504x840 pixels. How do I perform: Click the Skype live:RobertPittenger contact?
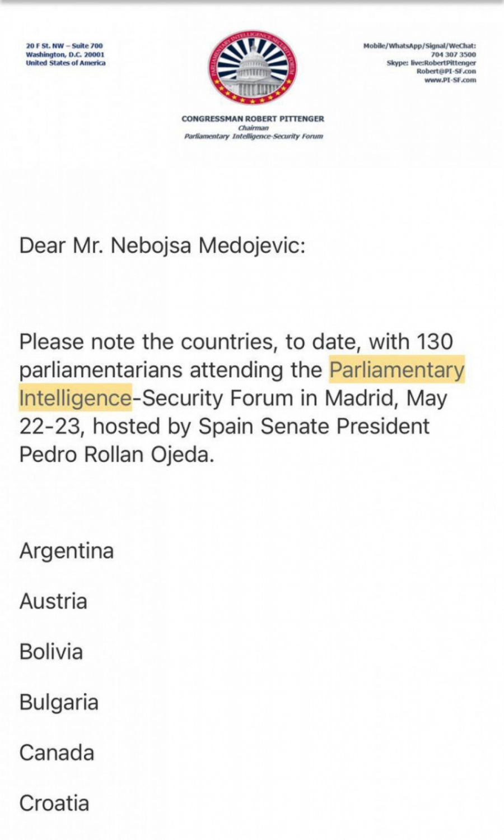[431, 63]
